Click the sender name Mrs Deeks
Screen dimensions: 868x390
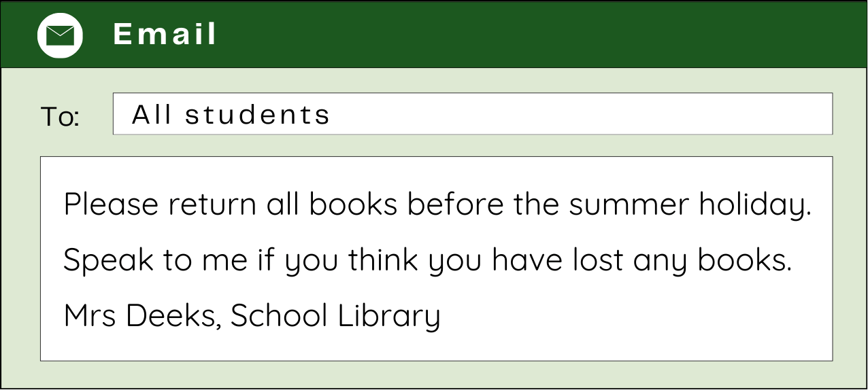(142, 316)
